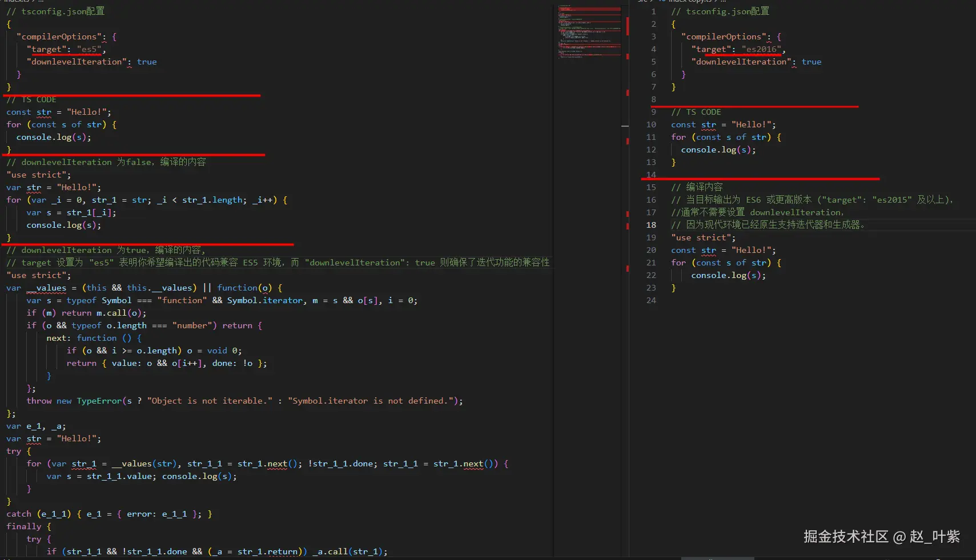Viewport: 976px width, 560px height.
Task: Click the "//通常不需要设置 downlevelIteration" comment
Action: coord(757,212)
